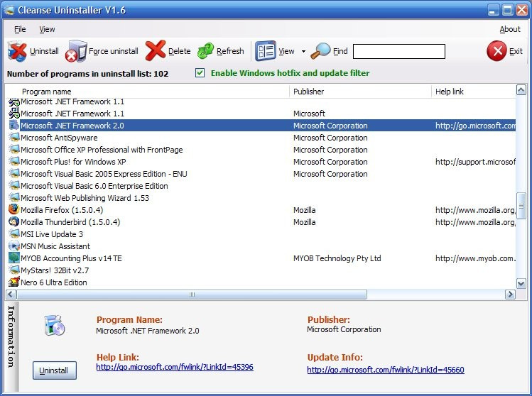
Task: Click the Microsoft AntiSpyware row icon
Action: pyautogui.click(x=13, y=137)
